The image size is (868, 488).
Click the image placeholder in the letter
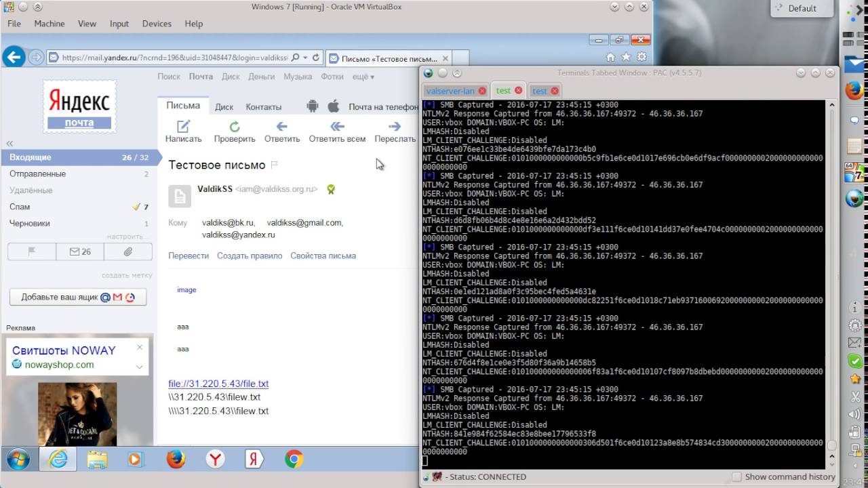(x=186, y=289)
